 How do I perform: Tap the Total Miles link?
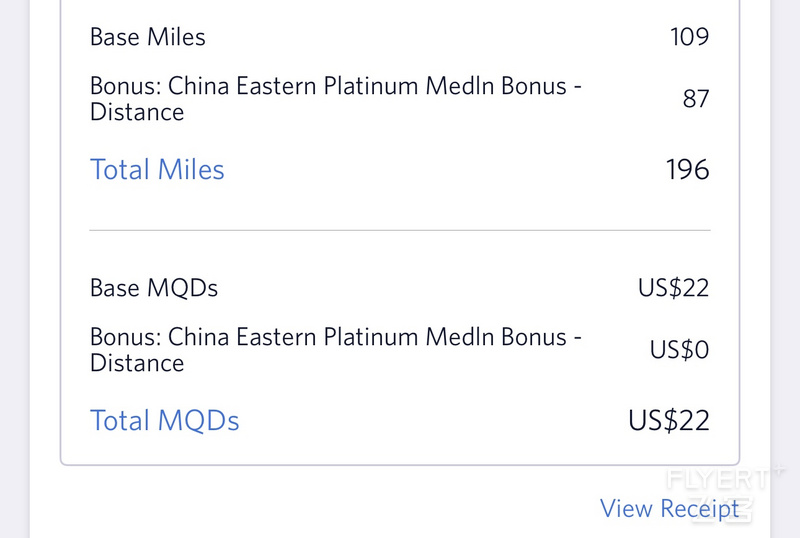157,169
